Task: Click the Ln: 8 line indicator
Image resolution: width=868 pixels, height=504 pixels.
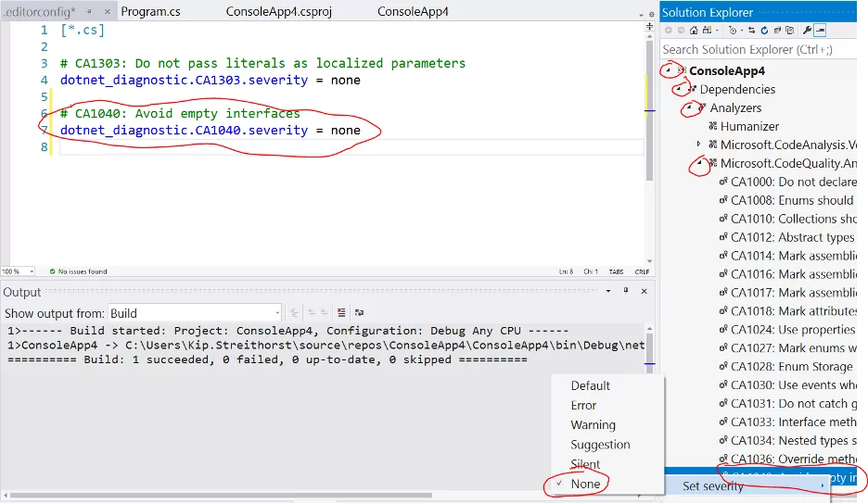Action: (567, 271)
